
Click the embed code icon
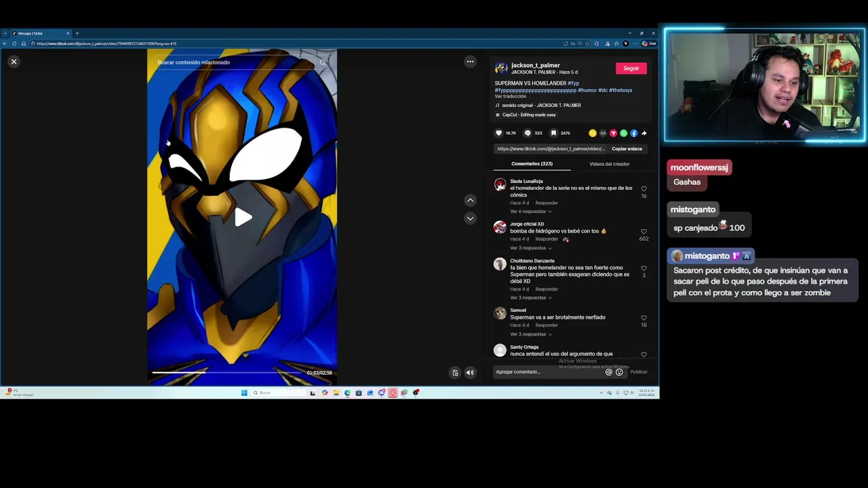click(x=603, y=133)
